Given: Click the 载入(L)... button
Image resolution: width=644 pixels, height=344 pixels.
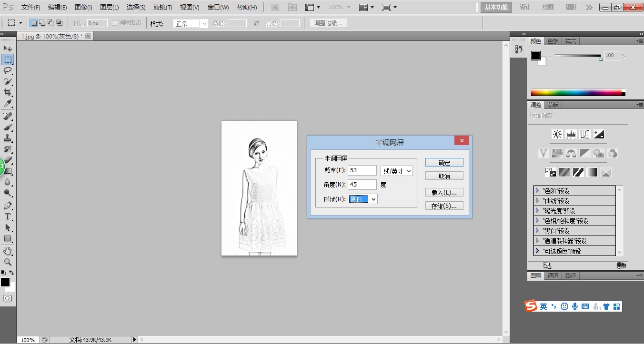Looking at the screenshot, I should pos(444,193).
